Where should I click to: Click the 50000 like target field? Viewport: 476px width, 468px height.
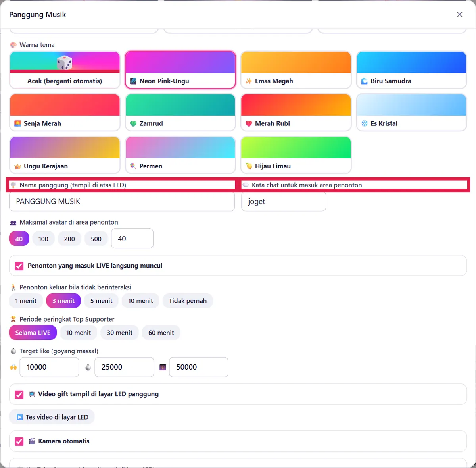pyautogui.click(x=199, y=367)
